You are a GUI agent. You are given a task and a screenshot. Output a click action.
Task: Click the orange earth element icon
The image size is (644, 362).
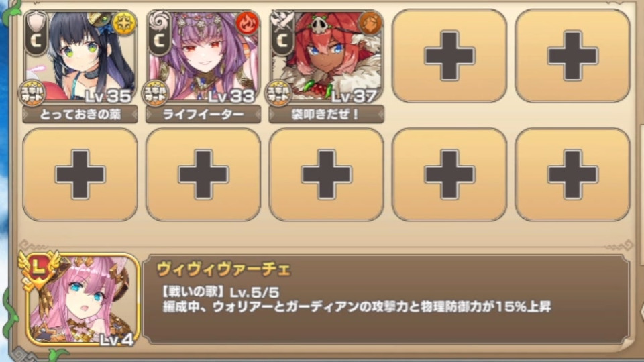[370, 23]
